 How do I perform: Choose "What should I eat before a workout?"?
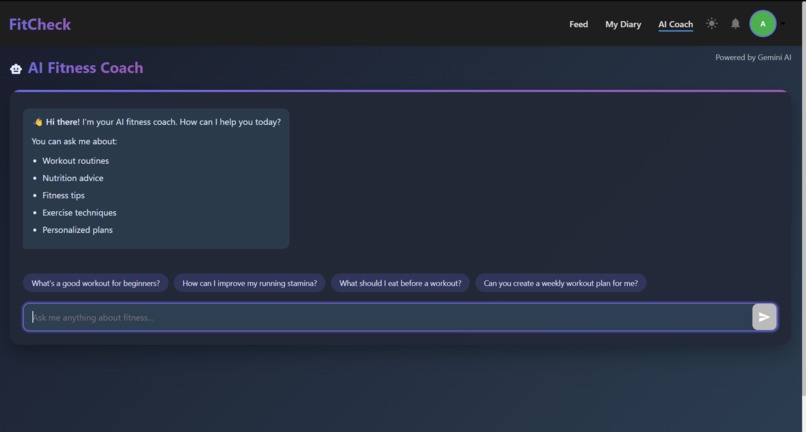click(400, 283)
